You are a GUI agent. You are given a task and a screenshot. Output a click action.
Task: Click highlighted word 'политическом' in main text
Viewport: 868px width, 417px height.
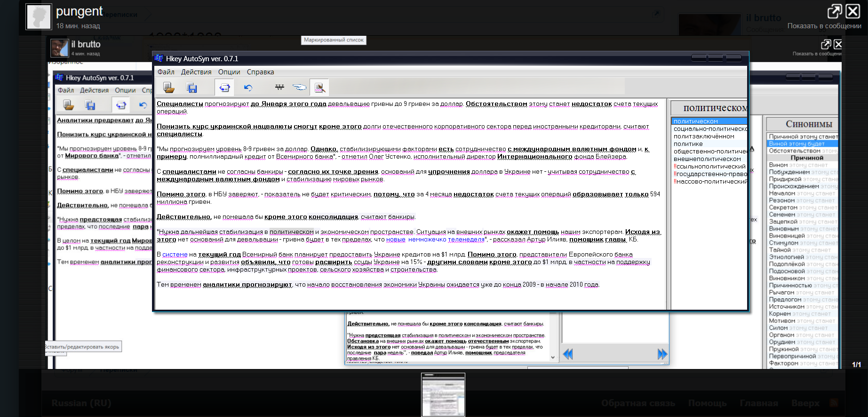(291, 232)
